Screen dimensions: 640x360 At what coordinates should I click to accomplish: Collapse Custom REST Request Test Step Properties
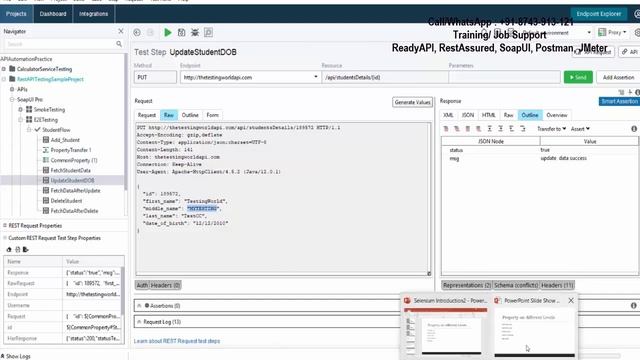point(5,238)
